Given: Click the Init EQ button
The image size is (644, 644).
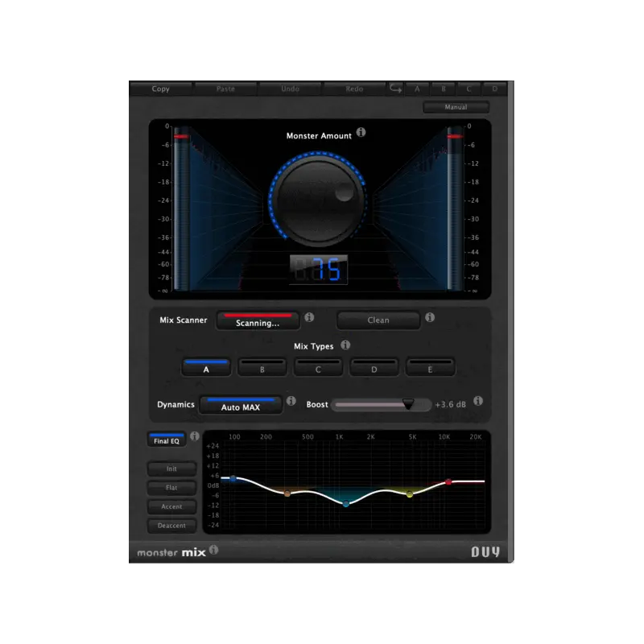Looking at the screenshot, I should pyautogui.click(x=171, y=469).
